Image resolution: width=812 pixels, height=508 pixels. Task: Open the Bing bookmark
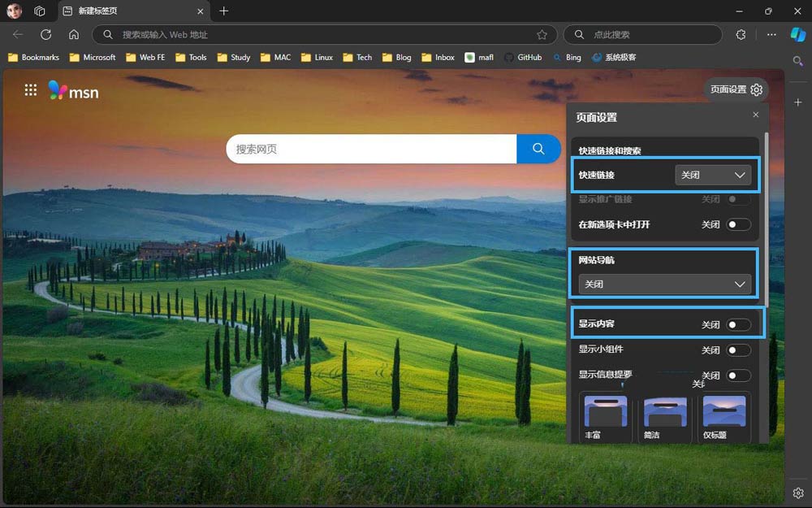click(x=567, y=57)
